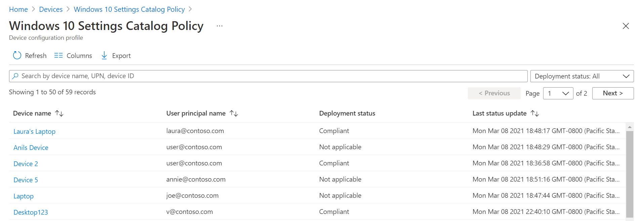This screenshot has width=644, height=221.
Task: Click the Export download arrow icon
Action: point(104,56)
